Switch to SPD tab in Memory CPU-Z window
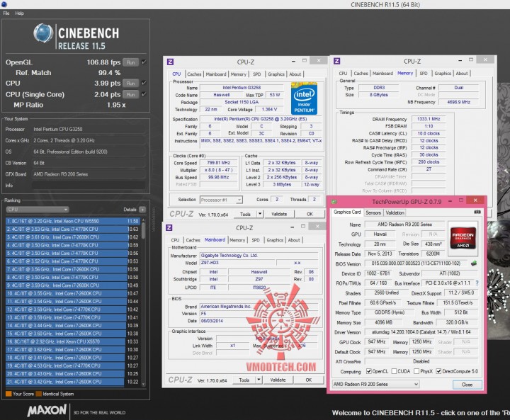 click(x=424, y=74)
